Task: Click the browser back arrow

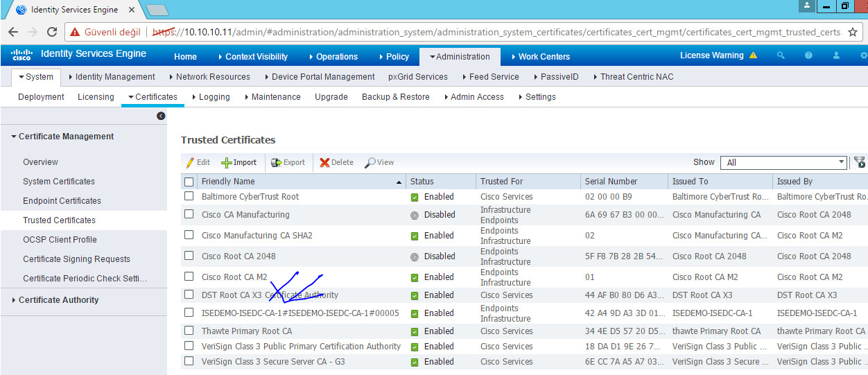Action: coord(13,32)
